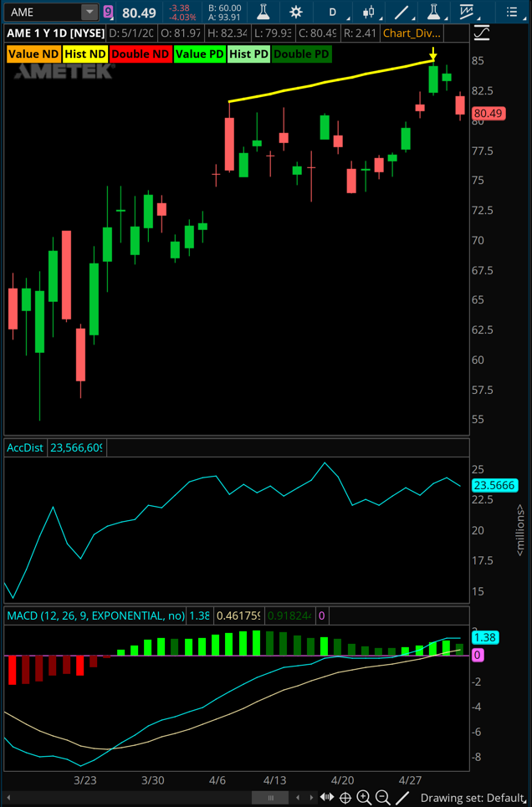This screenshot has width=532, height=807.
Task: Open the D timeframe selector
Action: click(333, 12)
